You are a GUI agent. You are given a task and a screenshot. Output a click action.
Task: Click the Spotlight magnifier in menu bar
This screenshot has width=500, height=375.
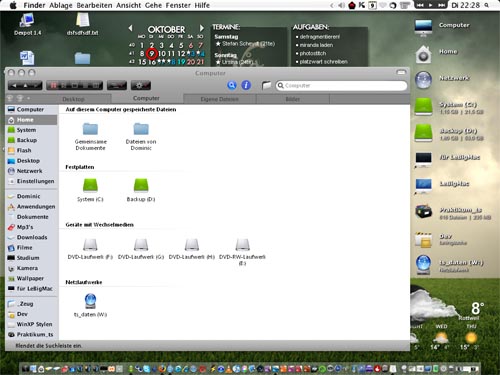(487, 5)
